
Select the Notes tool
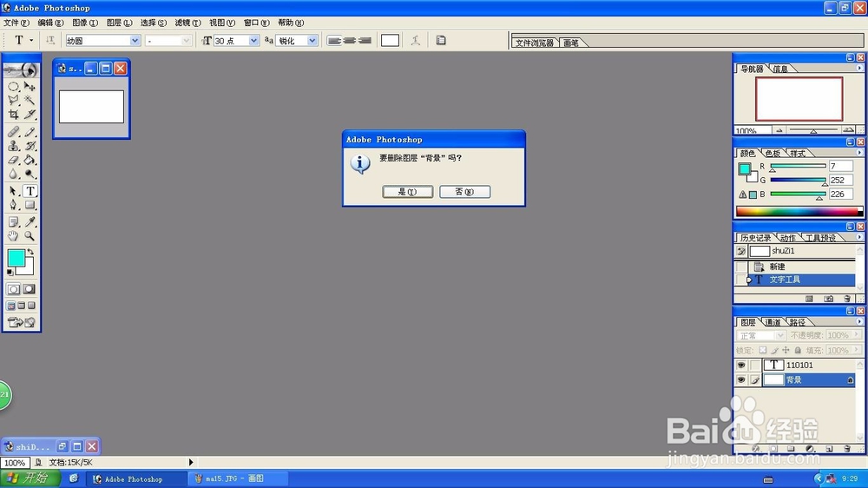13,222
